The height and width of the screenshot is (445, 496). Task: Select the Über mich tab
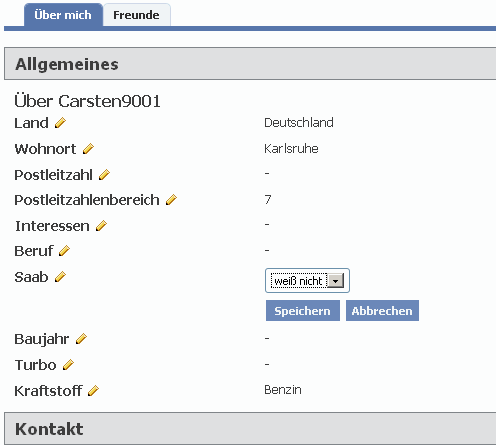[x=63, y=15]
